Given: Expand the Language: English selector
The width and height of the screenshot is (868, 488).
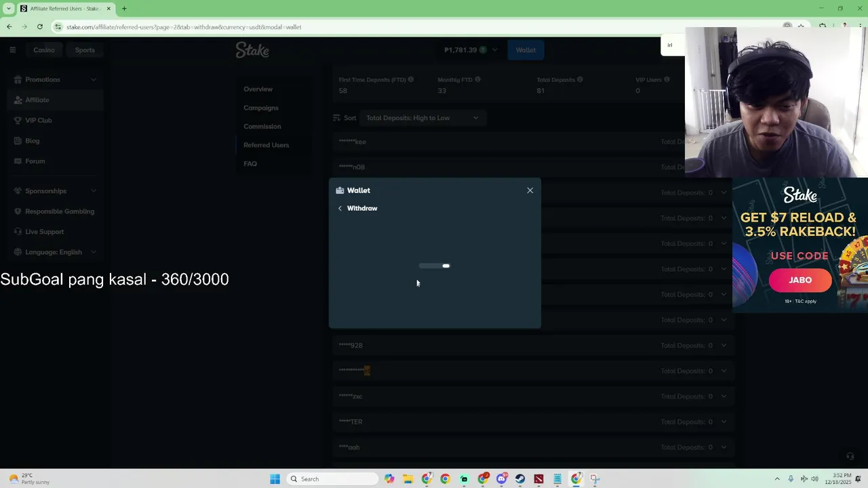Looking at the screenshot, I should (93, 251).
